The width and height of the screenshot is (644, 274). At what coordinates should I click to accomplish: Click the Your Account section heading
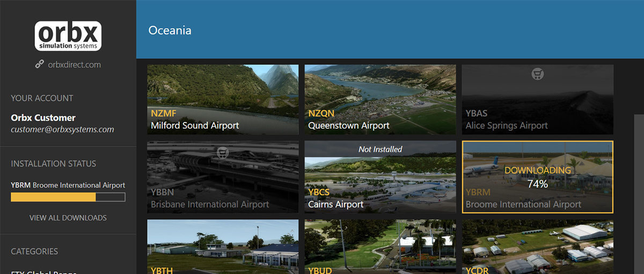click(42, 98)
